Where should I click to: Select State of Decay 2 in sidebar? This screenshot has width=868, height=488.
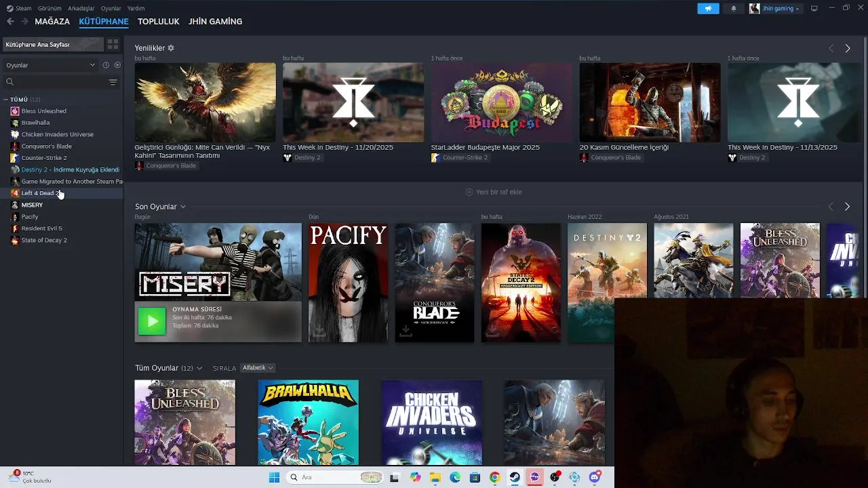[x=44, y=240]
